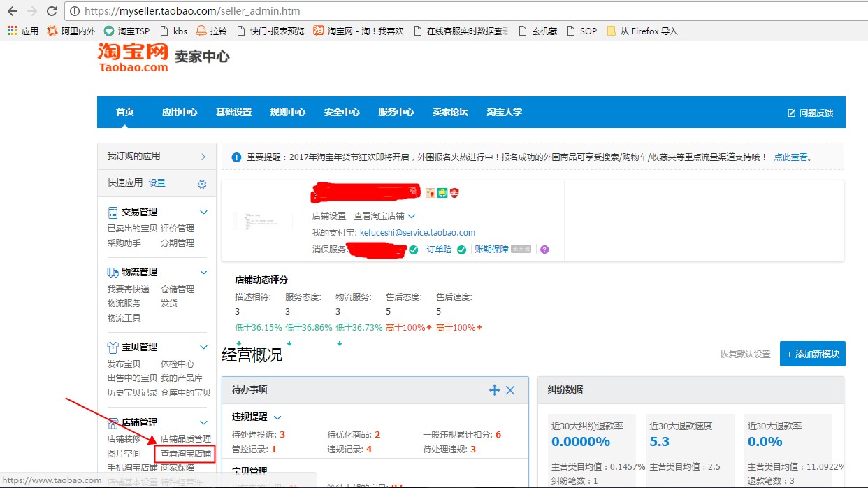Viewport: 868px width, 488px height.
Task: Expand 我订购的应用 arrow
Action: 203,157
